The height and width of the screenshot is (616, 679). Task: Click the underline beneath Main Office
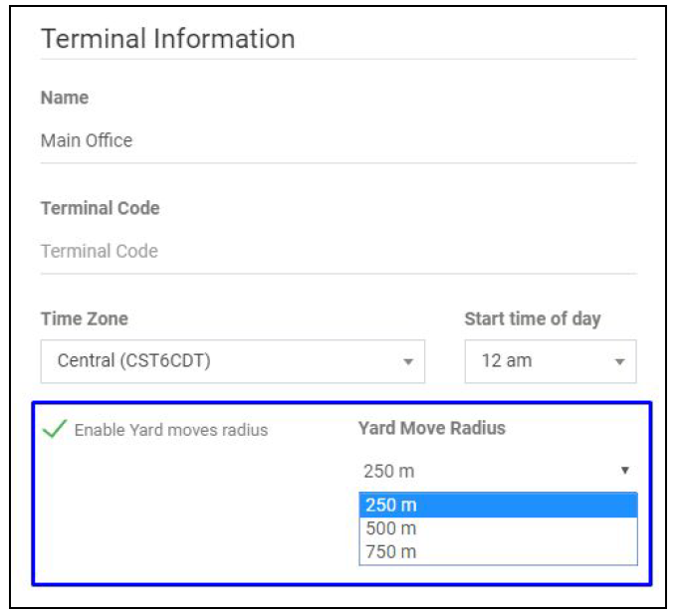[x=337, y=162]
